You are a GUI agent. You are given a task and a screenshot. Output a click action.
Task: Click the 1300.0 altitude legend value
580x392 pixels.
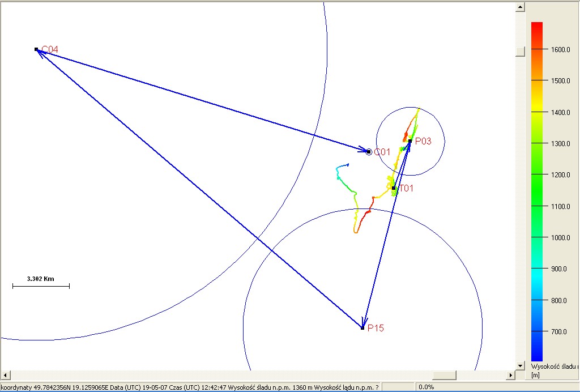(x=561, y=143)
